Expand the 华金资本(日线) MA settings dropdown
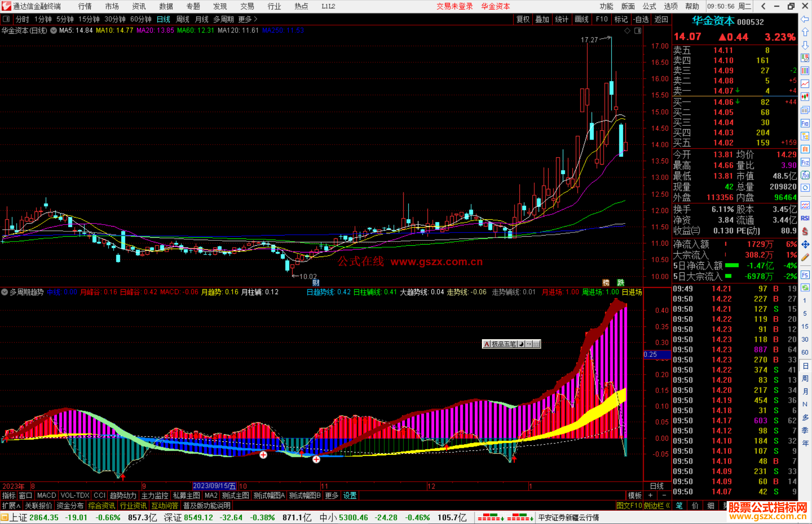The height and width of the screenshot is (524, 812). (x=54, y=31)
